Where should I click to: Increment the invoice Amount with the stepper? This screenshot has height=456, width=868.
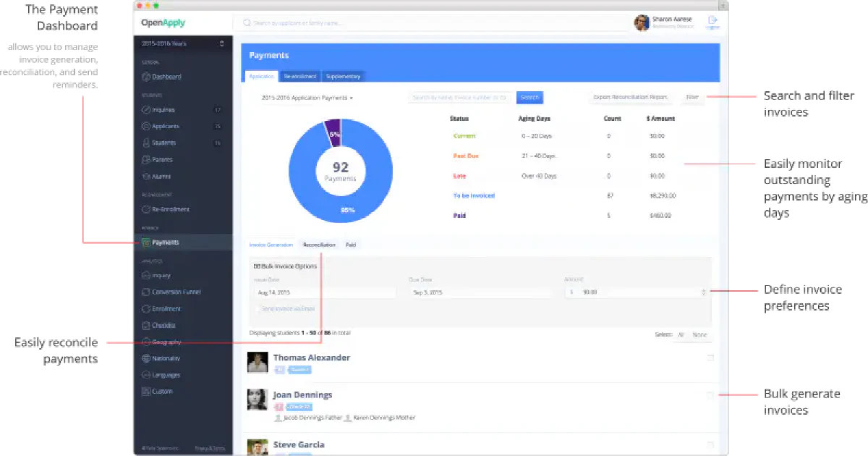703,290
